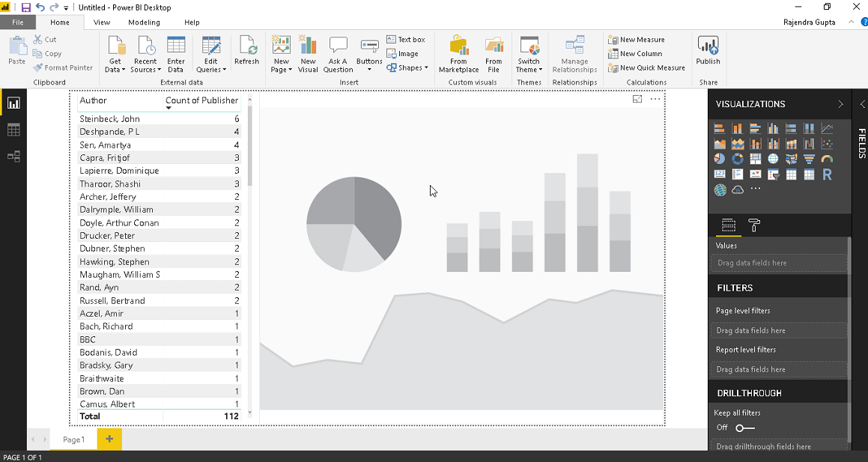Undo the last action
The height and width of the screenshot is (462, 868).
click(x=40, y=7)
